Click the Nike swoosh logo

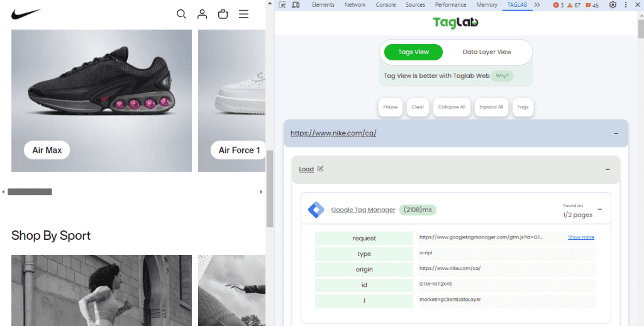pos(26,14)
